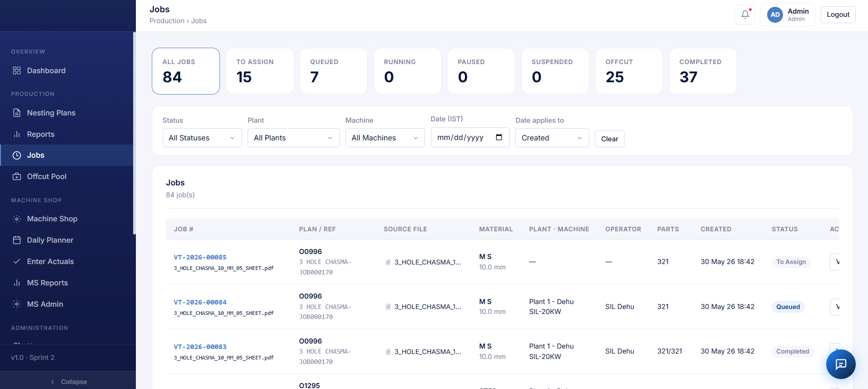Click the Clear filters button

(609, 139)
